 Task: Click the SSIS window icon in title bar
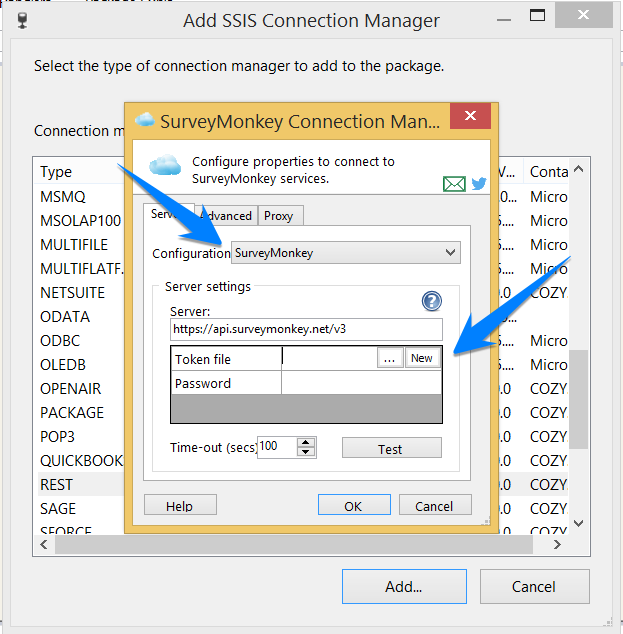[23, 20]
